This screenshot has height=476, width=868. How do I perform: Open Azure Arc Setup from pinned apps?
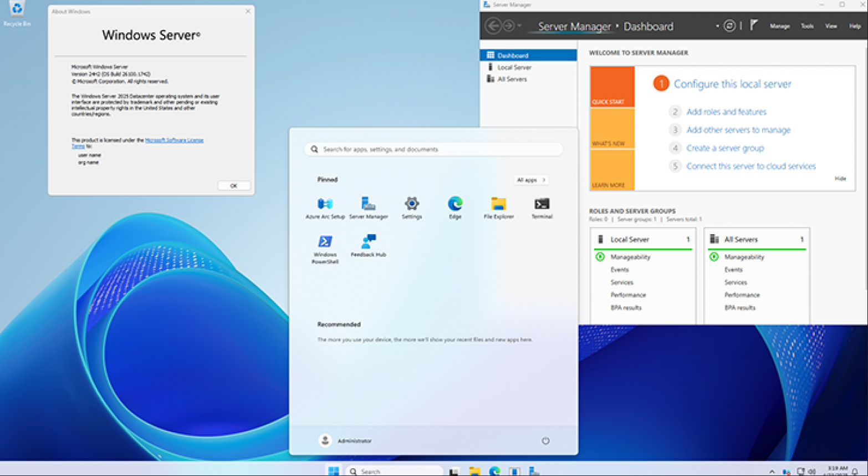(x=325, y=208)
